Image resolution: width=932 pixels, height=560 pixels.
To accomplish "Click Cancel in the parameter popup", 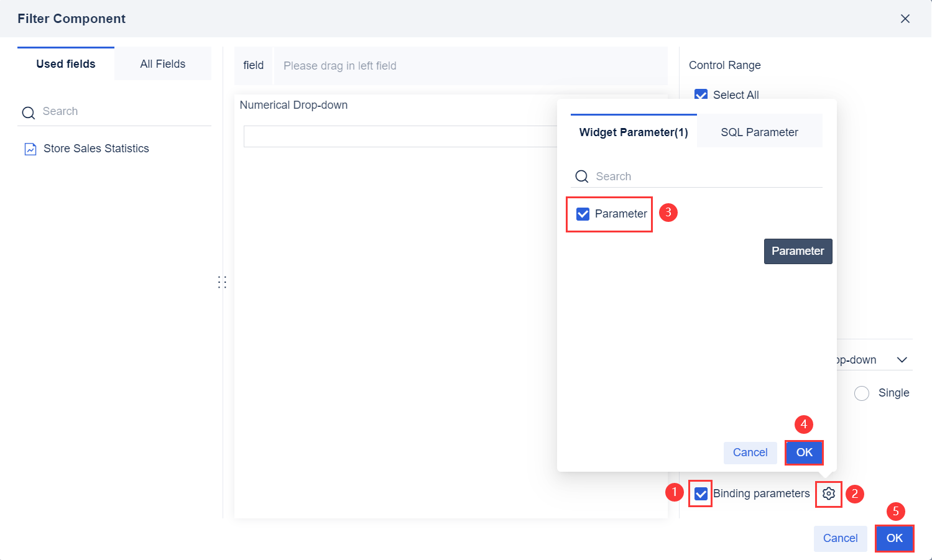I will [x=750, y=452].
